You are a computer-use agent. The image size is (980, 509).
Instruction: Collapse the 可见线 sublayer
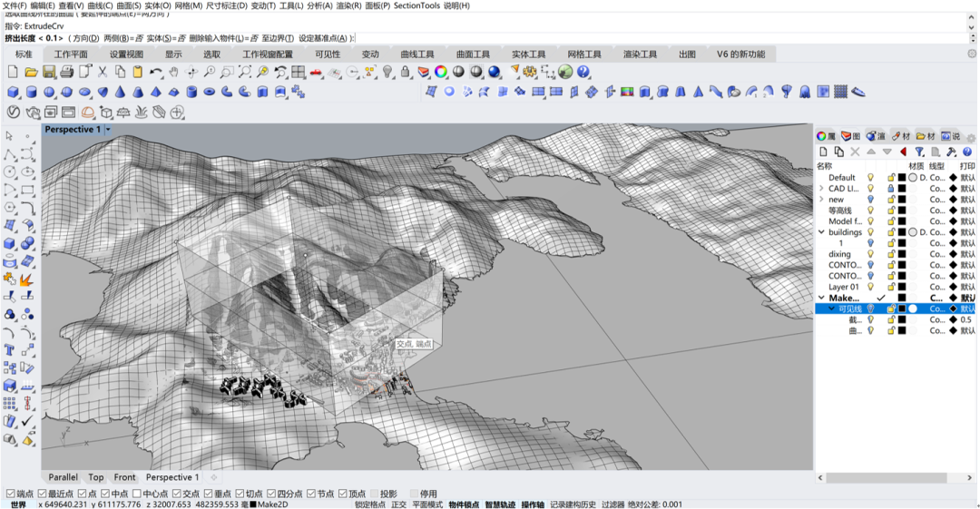pyautogui.click(x=831, y=308)
